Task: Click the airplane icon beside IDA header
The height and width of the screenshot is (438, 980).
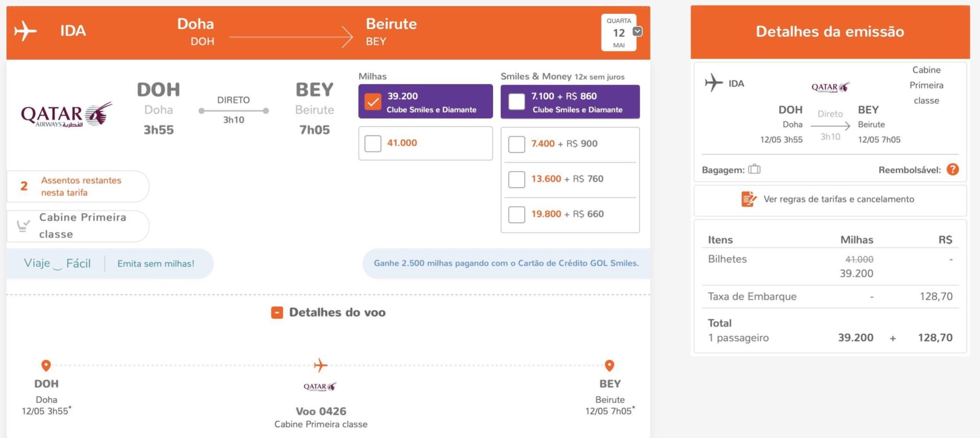Action: (x=26, y=31)
